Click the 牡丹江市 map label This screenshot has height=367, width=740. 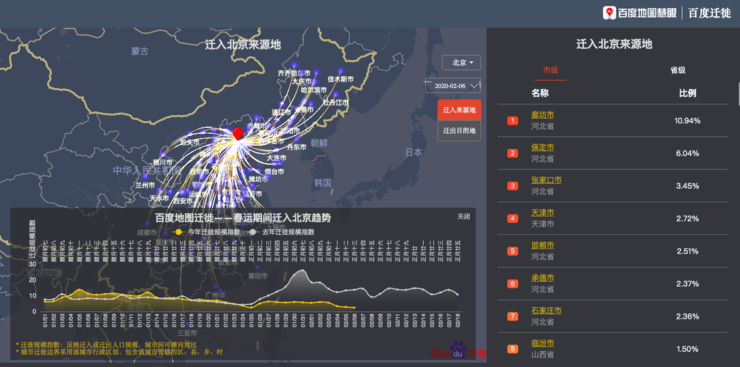(336, 102)
